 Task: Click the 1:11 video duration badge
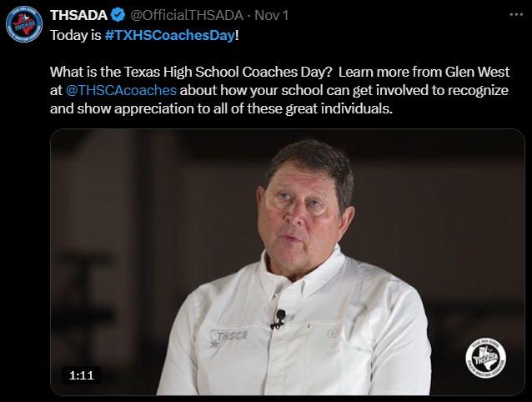pos(80,374)
